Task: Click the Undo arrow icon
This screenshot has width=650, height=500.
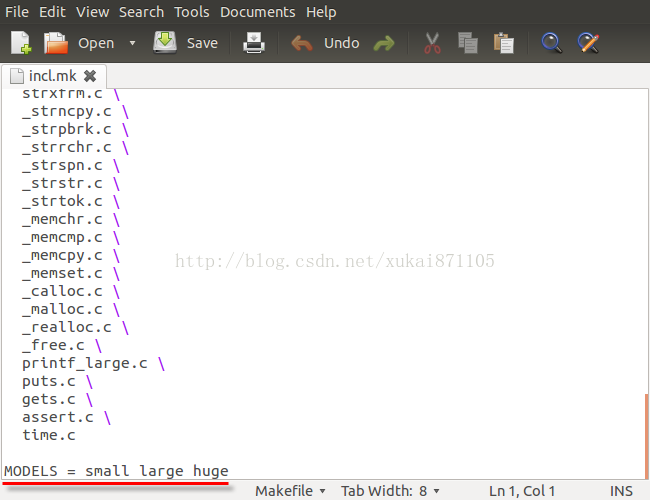Action: pyautogui.click(x=302, y=43)
